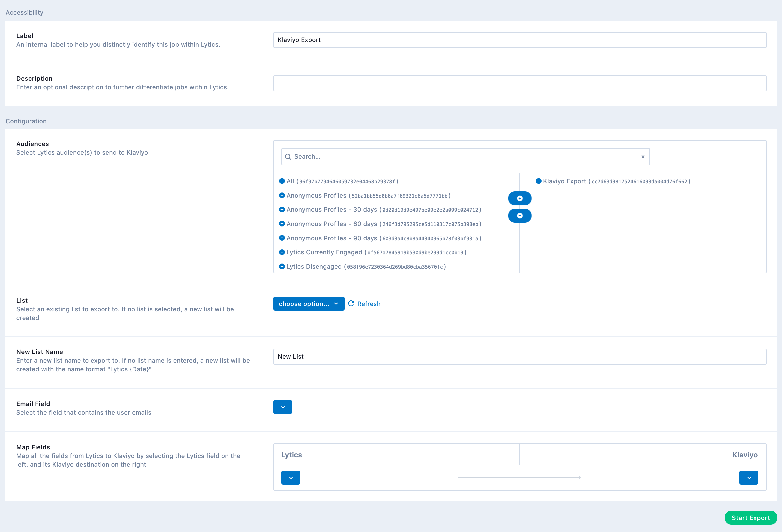Focus the Label input containing Klaviyo Export
782x532 pixels.
click(x=520, y=40)
